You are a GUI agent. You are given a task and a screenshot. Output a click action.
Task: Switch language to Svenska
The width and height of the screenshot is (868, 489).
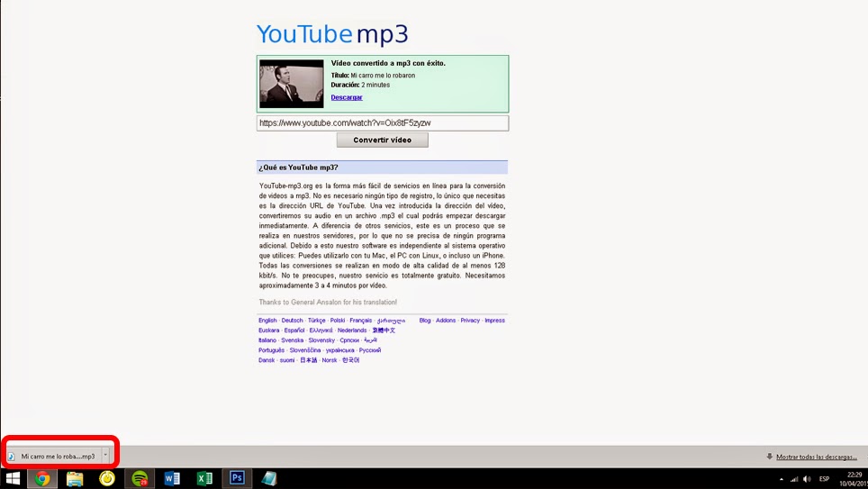click(293, 340)
